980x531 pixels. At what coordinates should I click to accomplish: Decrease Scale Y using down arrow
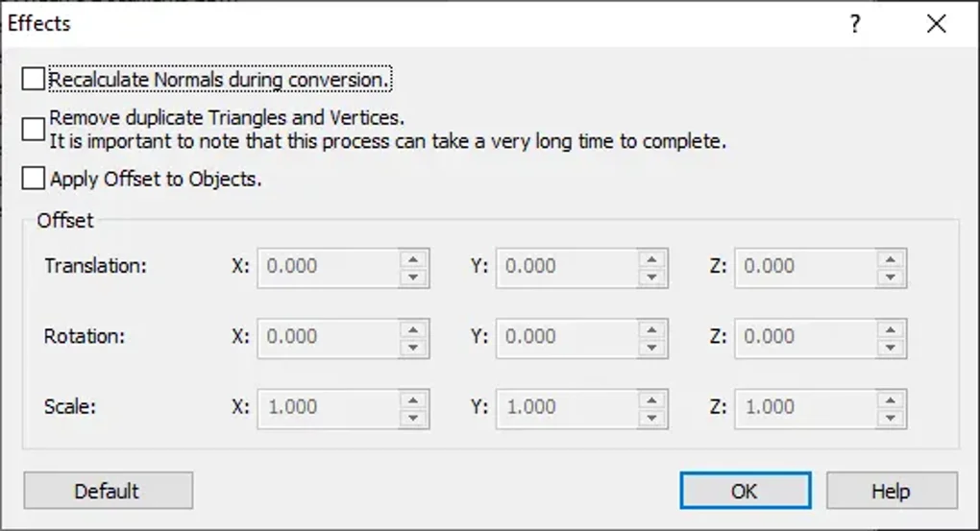[652, 417]
